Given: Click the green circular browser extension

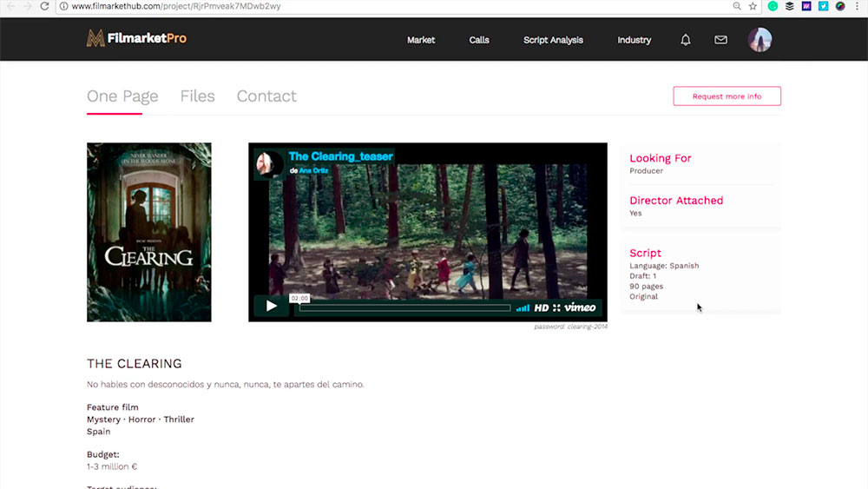Looking at the screenshot, I should tap(773, 6).
